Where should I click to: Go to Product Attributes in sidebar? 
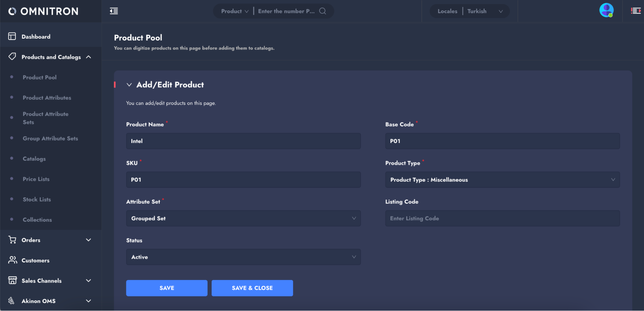(47, 98)
